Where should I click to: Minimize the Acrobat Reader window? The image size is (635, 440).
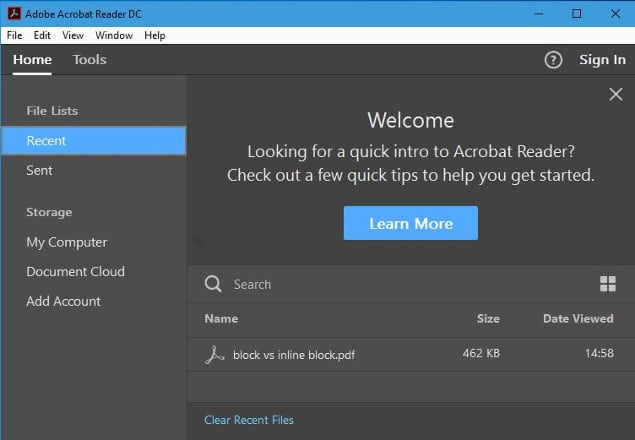click(539, 14)
